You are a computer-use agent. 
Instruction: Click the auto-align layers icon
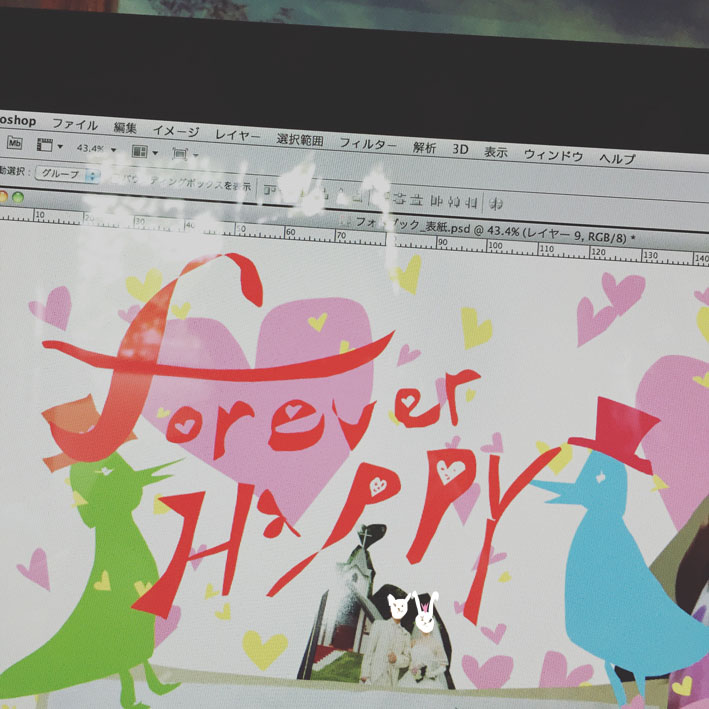tap(494, 201)
